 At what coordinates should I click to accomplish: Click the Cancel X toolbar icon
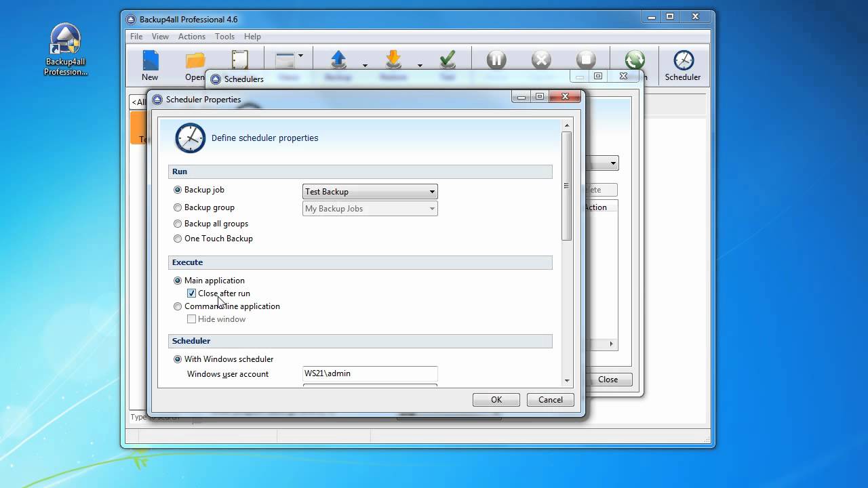pyautogui.click(x=541, y=60)
